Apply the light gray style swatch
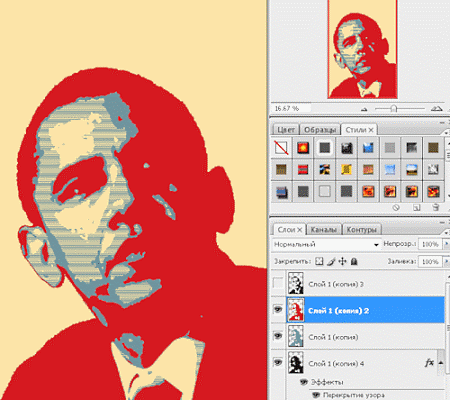The width and height of the screenshot is (450, 400). (x=390, y=147)
